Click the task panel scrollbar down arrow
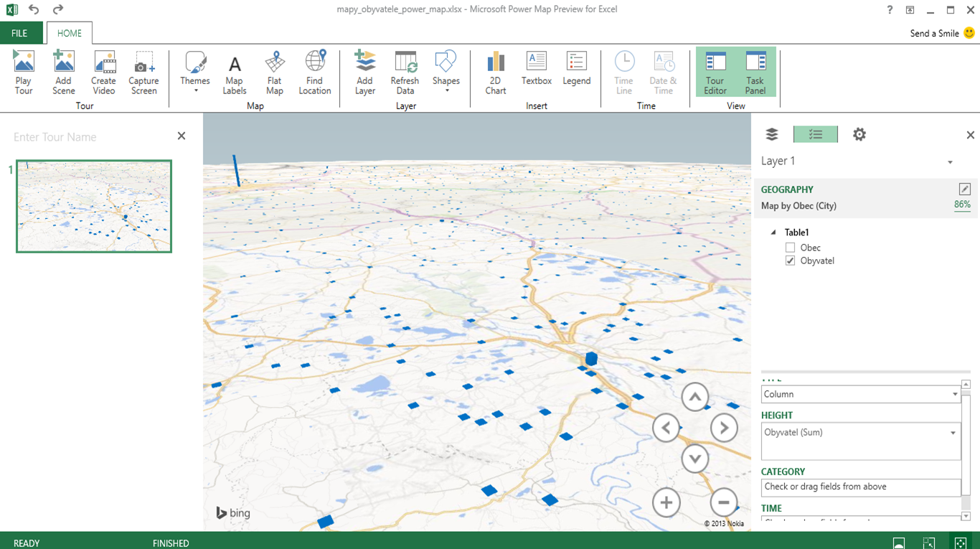Viewport: 980px width, 549px height. click(966, 517)
